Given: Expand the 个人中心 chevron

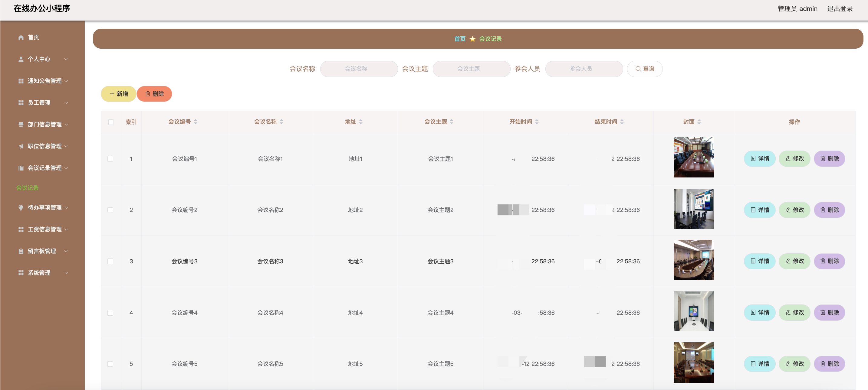Looking at the screenshot, I should [x=66, y=59].
